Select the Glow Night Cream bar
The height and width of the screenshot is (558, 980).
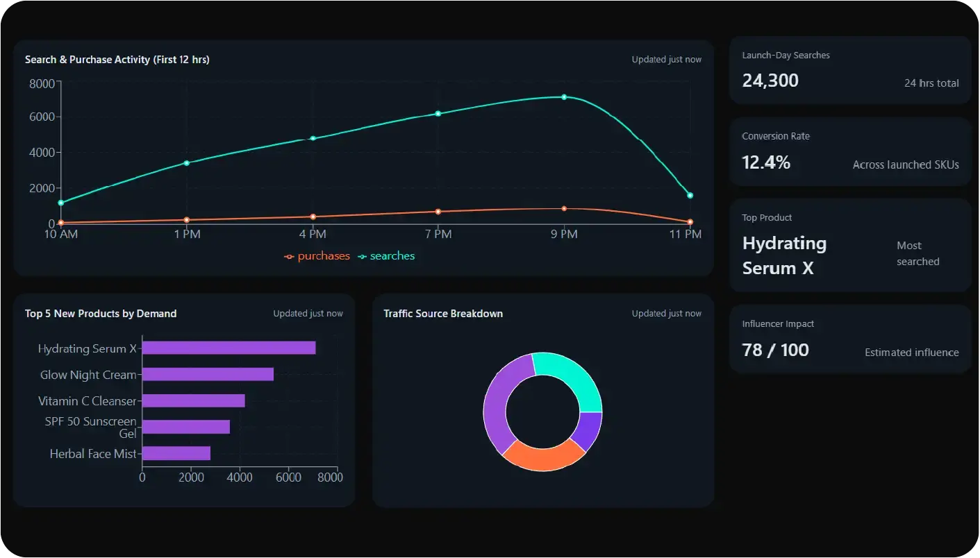click(208, 374)
